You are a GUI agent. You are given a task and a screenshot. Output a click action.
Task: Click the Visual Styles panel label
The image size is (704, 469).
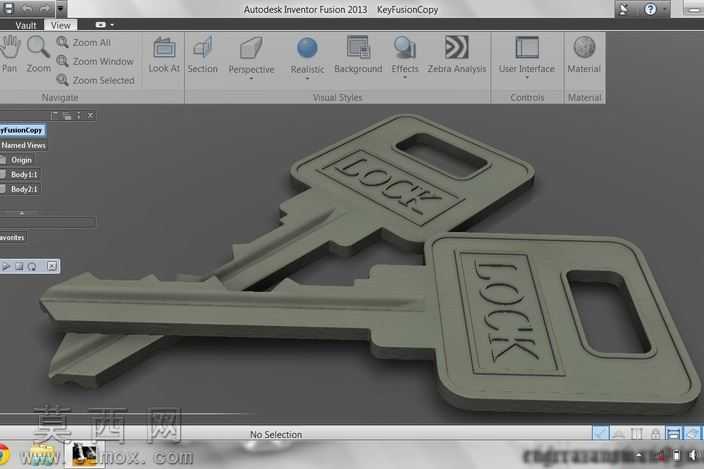tap(338, 97)
